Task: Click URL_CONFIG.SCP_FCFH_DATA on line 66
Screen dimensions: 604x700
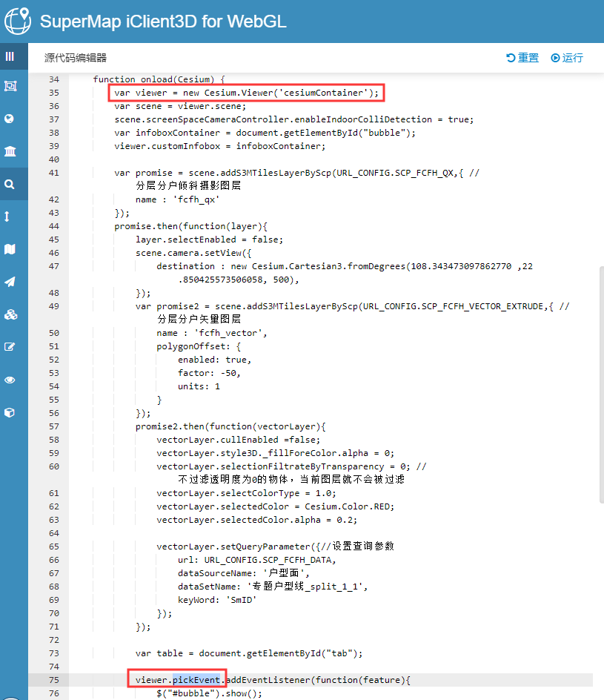Action: 268,560
